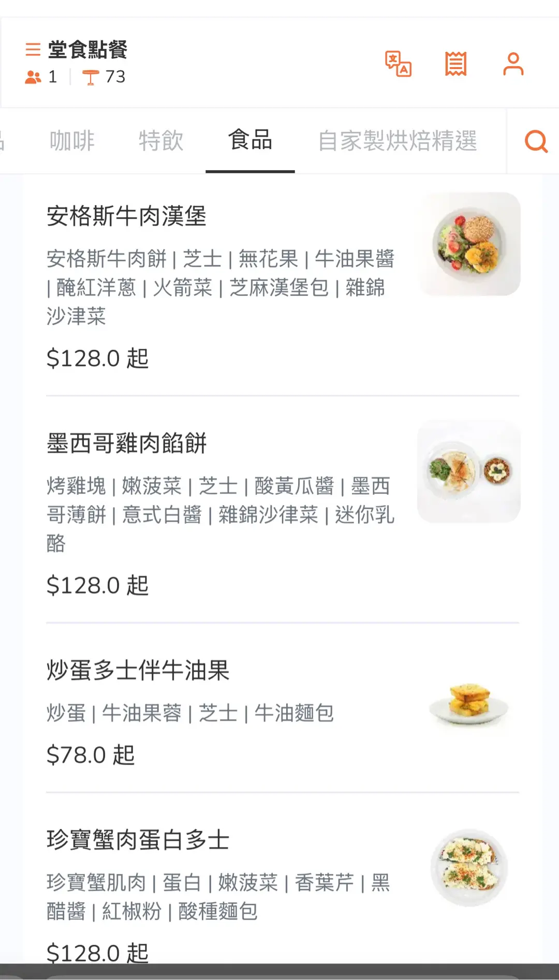Click the crab meat toast photo

(469, 868)
